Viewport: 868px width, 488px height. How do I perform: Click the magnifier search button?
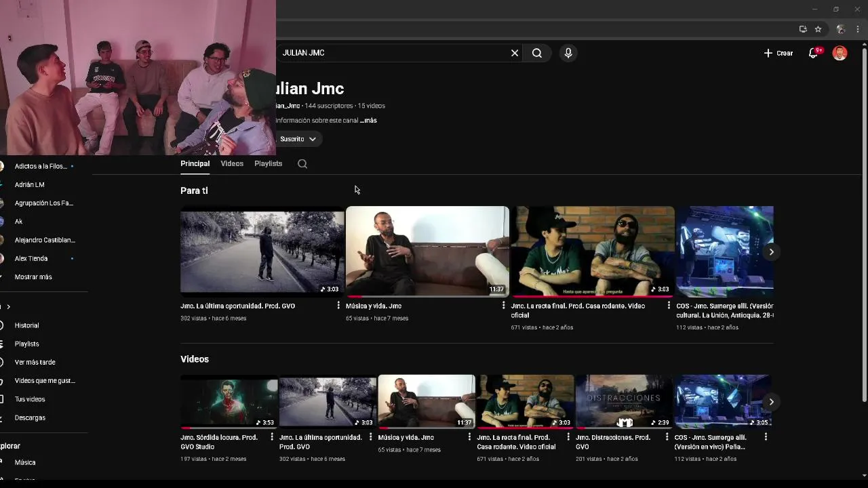coord(537,53)
